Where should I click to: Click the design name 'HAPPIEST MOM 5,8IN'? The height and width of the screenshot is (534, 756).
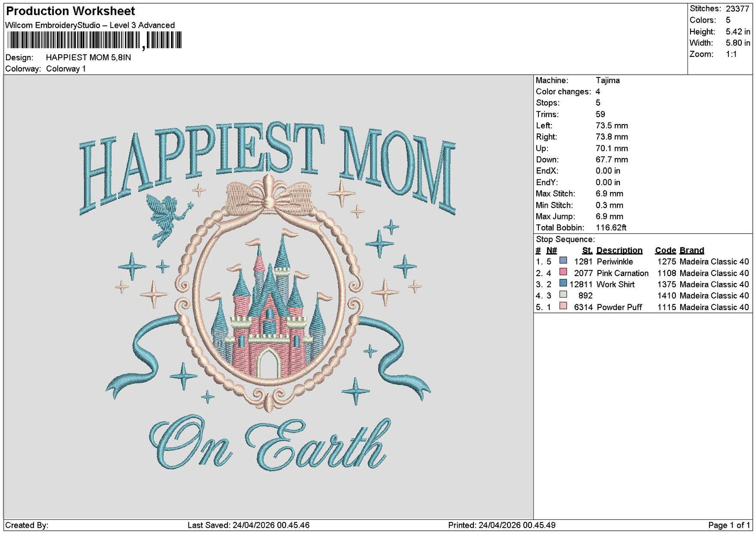[88, 58]
